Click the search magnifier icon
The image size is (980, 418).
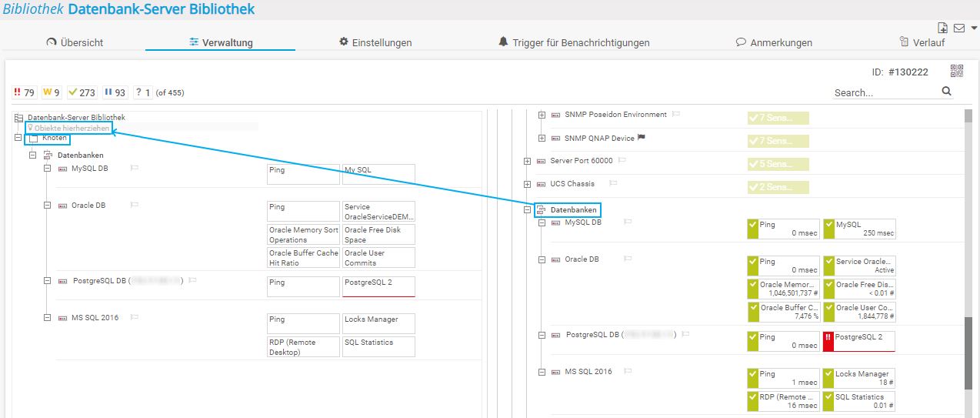[x=947, y=92]
